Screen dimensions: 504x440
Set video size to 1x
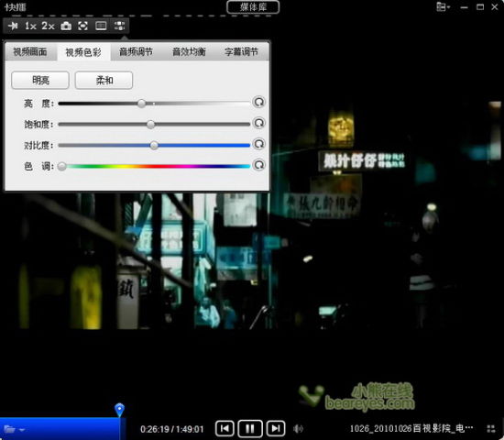point(30,26)
